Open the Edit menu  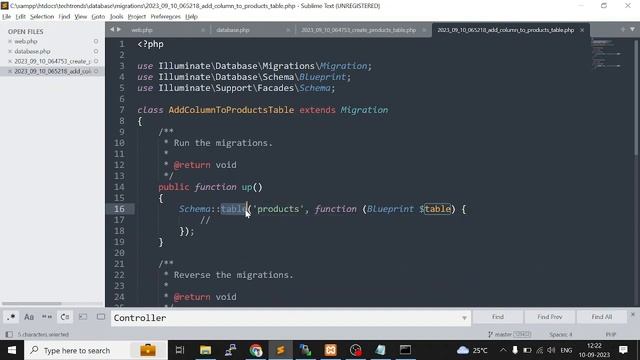[x=20, y=17]
